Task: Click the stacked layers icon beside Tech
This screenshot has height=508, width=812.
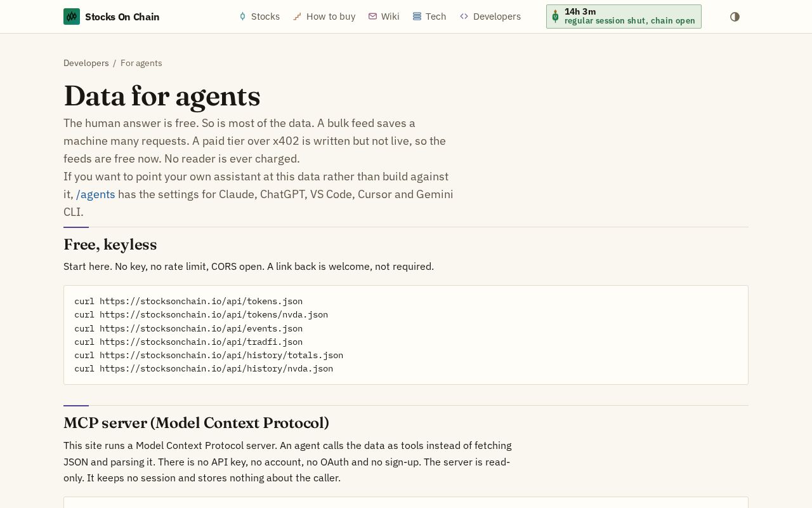Action: [x=417, y=17]
